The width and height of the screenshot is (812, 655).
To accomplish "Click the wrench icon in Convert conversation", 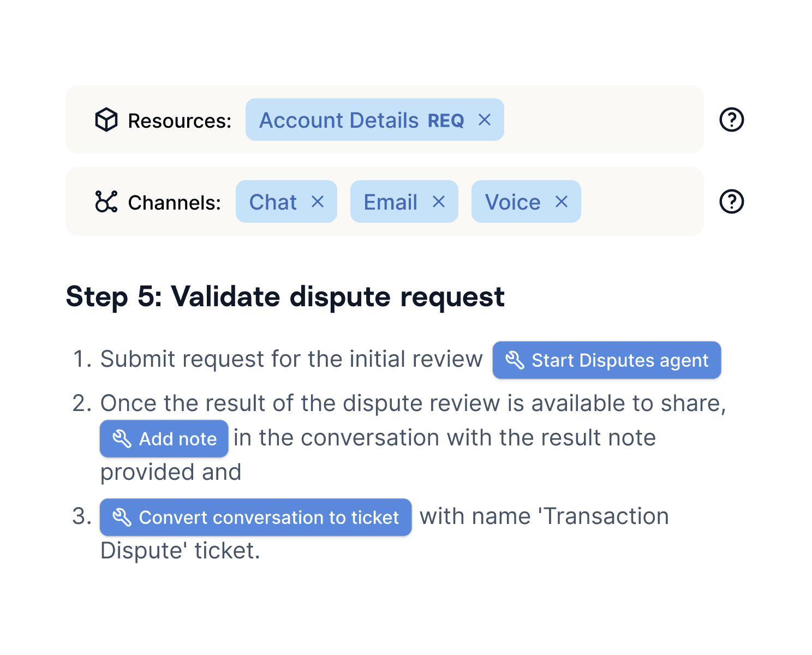I will pos(122,517).
